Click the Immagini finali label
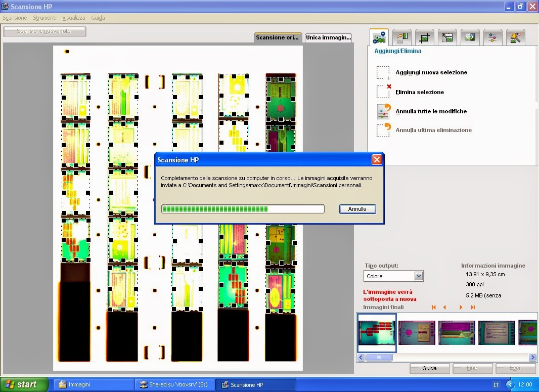 pos(383,307)
